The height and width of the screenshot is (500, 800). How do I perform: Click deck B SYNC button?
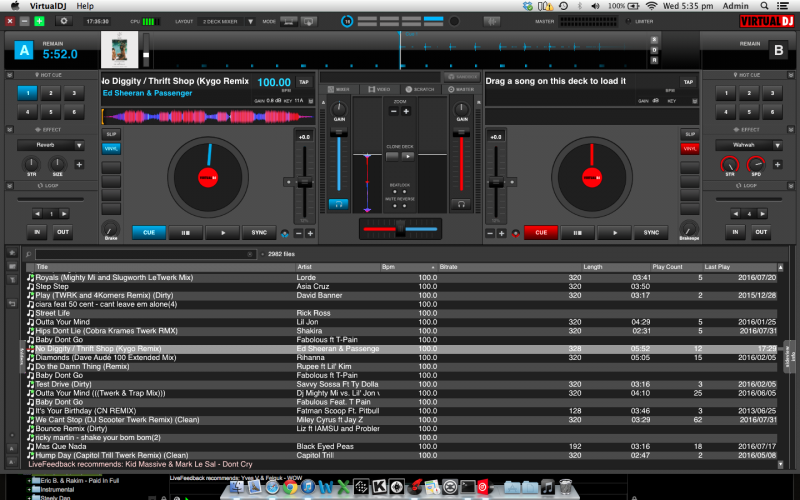point(651,233)
